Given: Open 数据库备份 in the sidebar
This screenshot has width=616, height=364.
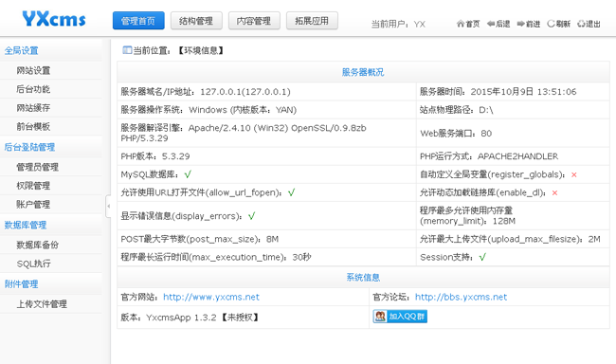Looking at the screenshot, I should click(x=37, y=245).
